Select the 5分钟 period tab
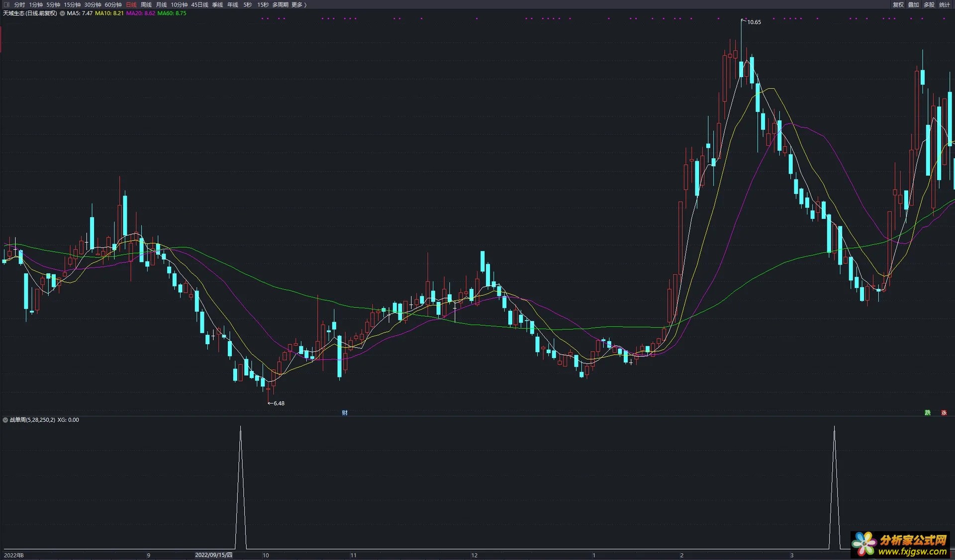 click(53, 4)
